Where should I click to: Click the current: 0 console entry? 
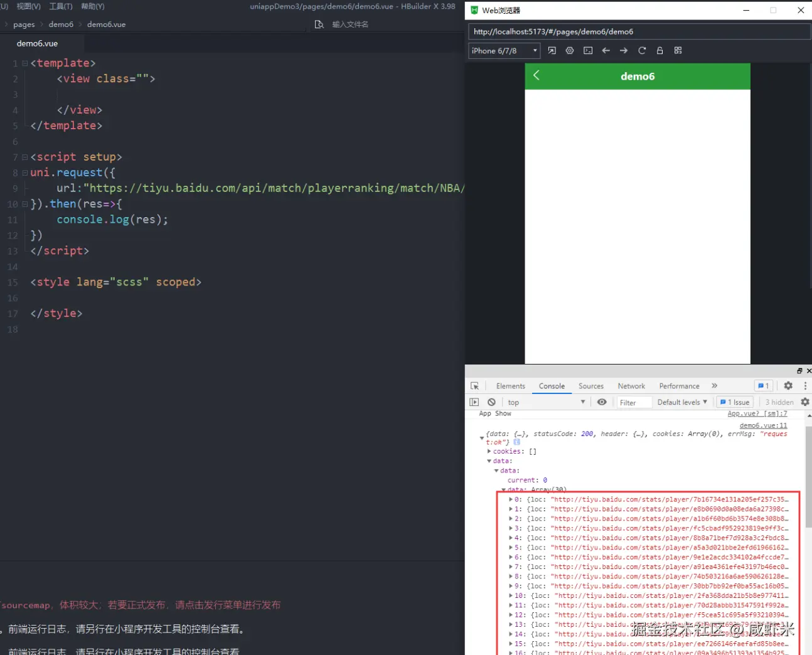coord(527,480)
